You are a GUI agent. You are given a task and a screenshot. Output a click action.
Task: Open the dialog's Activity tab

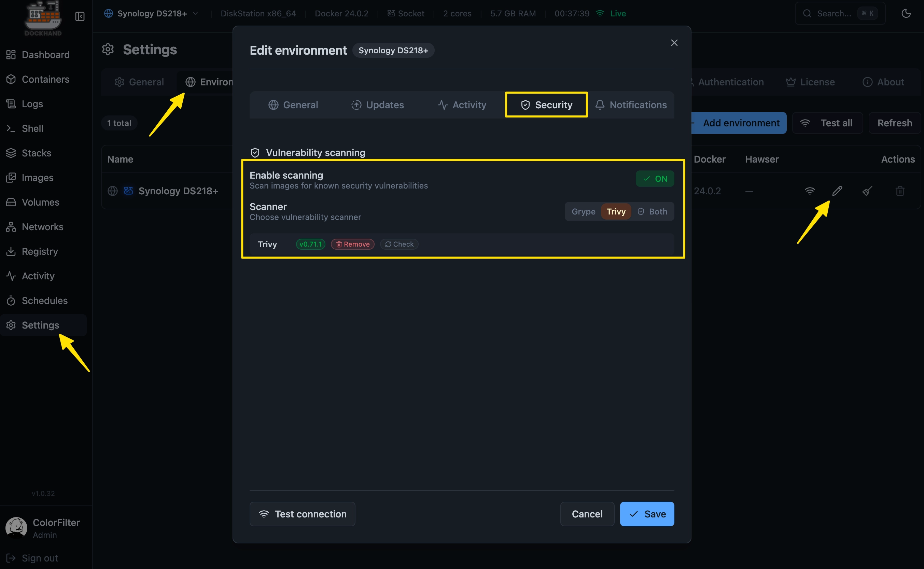point(462,105)
